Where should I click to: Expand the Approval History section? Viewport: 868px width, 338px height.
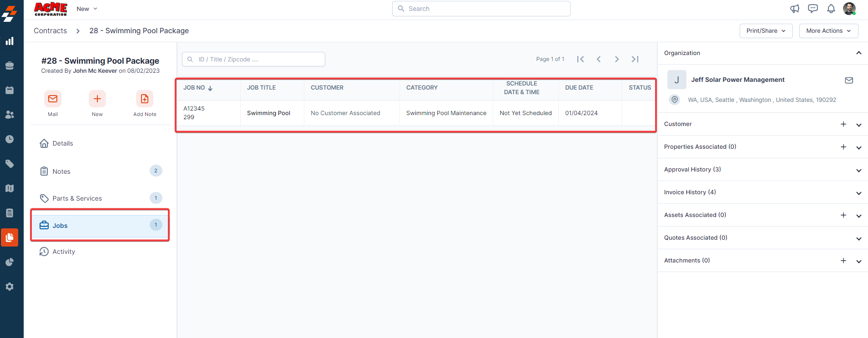point(858,170)
